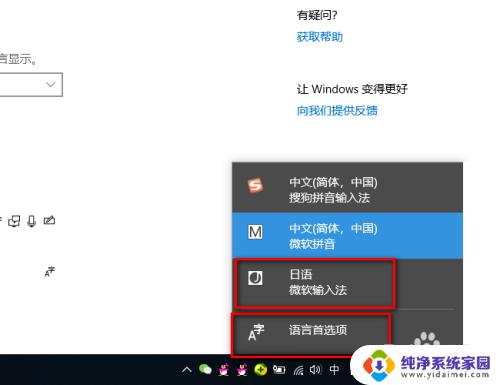Image resolution: width=500 pixels, height=385 pixels.
Task: Click the language preferences A字 icon in popup
Action: coord(256,332)
